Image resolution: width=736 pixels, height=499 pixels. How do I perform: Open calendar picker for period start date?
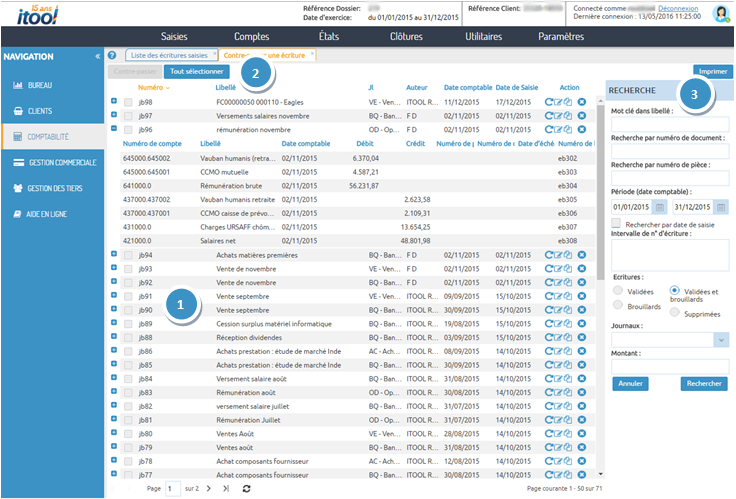point(660,207)
